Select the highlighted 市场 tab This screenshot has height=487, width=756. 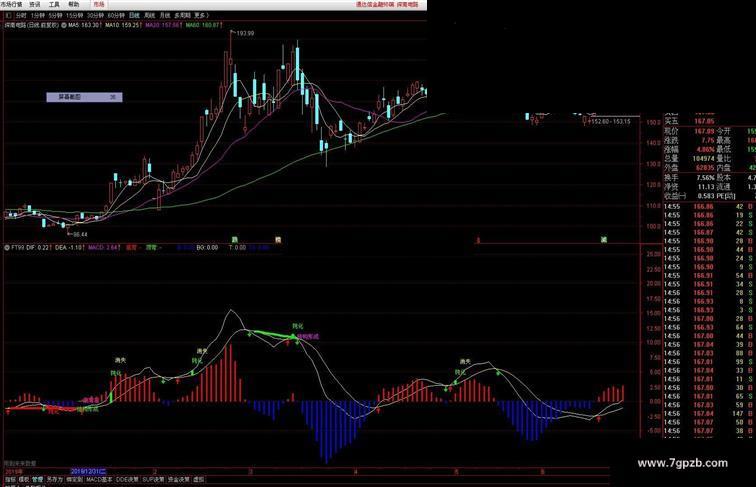coord(99,4)
